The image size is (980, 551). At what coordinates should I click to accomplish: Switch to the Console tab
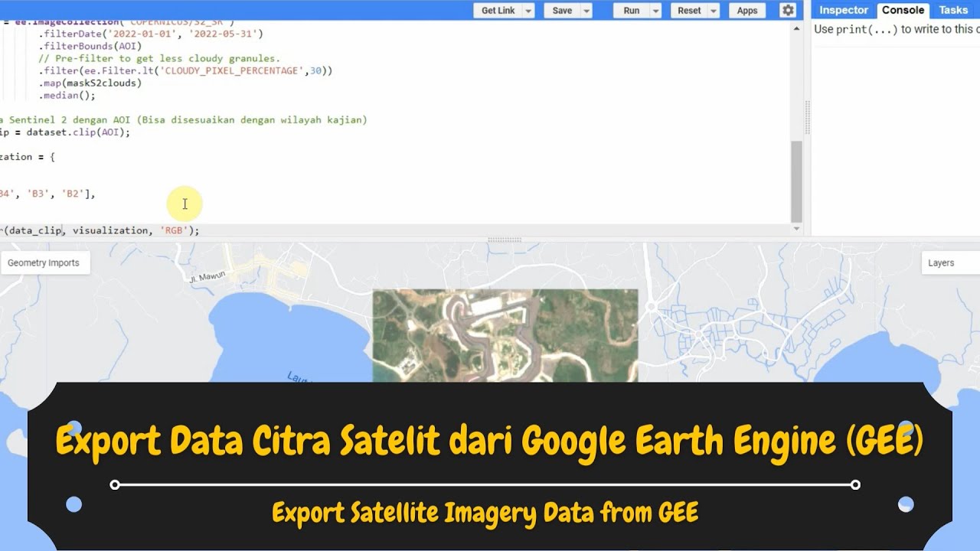903,10
